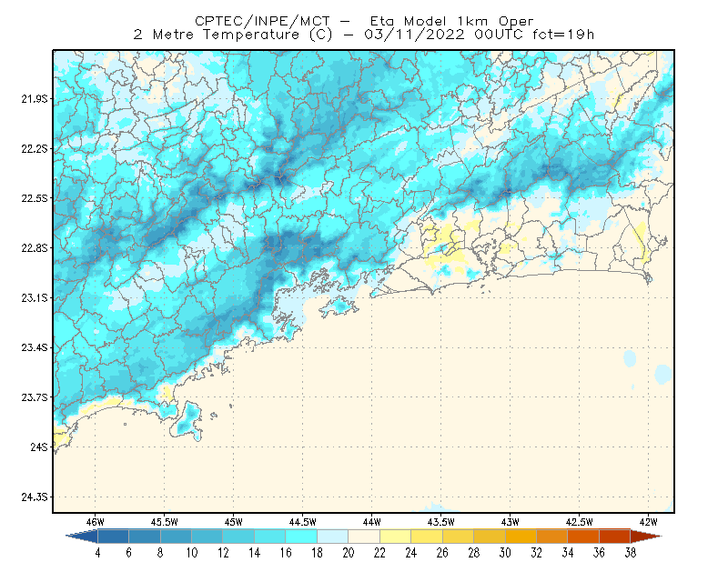
Task: Click the color swatch between 14 and 16
Action: 270,537
